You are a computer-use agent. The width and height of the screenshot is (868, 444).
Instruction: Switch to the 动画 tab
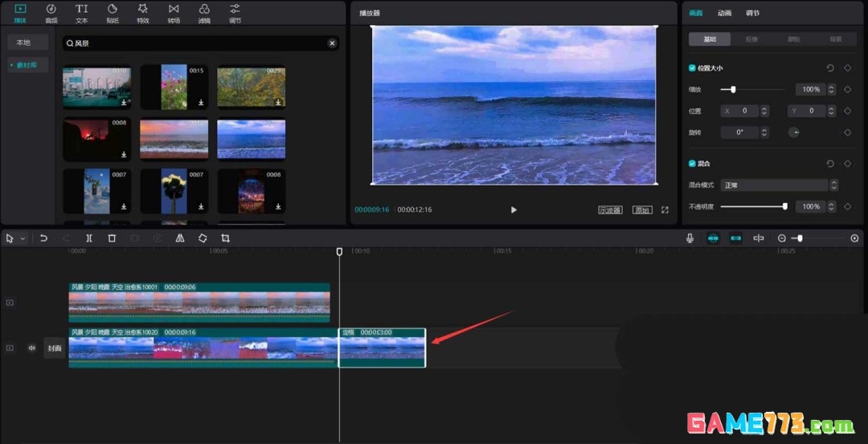click(724, 13)
